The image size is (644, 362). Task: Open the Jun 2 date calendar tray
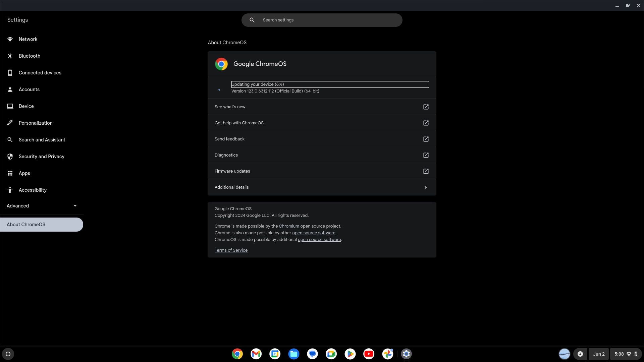[599, 354]
